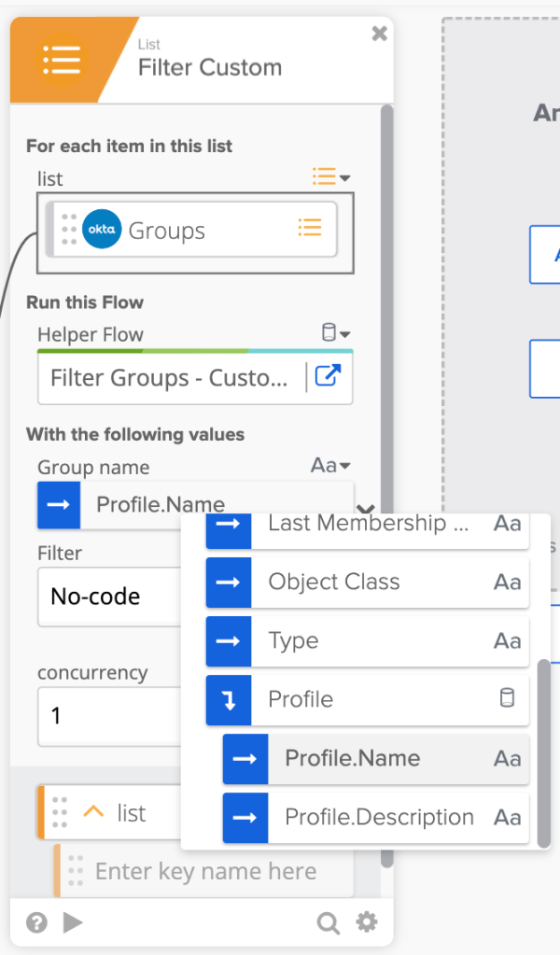Open the Helper Flow type dropdown

(335, 333)
